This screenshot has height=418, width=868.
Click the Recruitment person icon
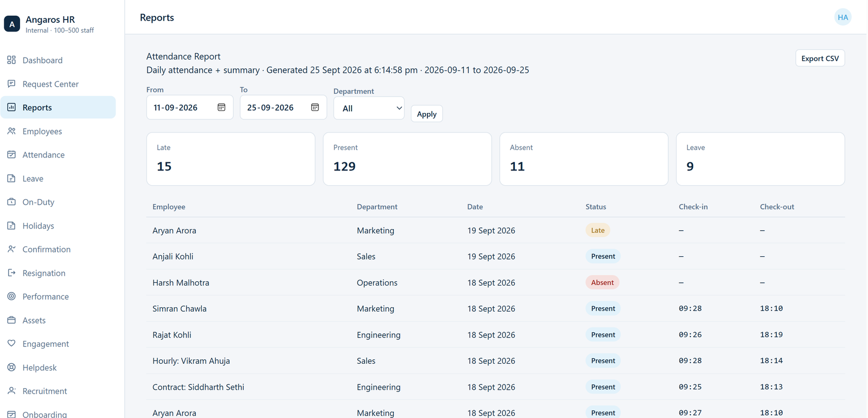pyautogui.click(x=11, y=390)
